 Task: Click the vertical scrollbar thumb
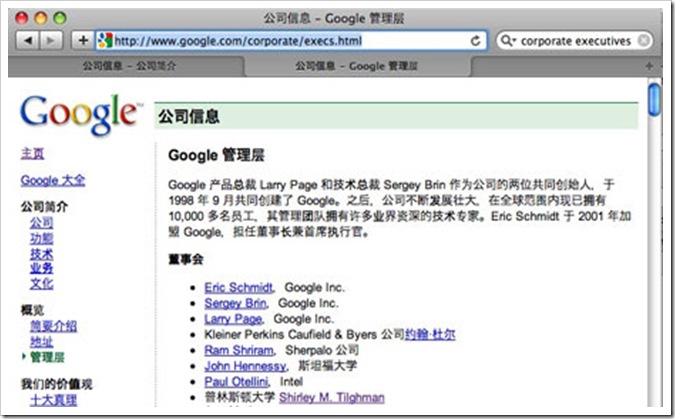(x=654, y=100)
